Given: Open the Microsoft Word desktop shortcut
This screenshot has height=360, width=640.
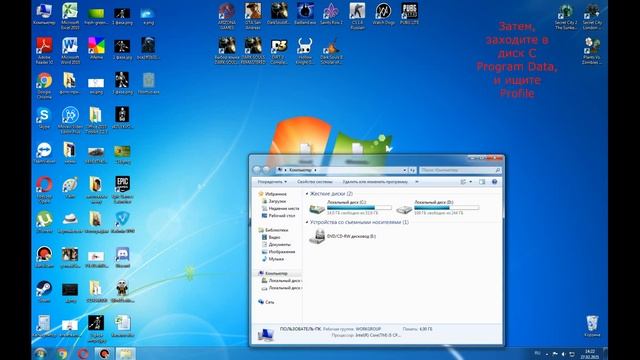Looking at the screenshot, I should click(x=70, y=50).
